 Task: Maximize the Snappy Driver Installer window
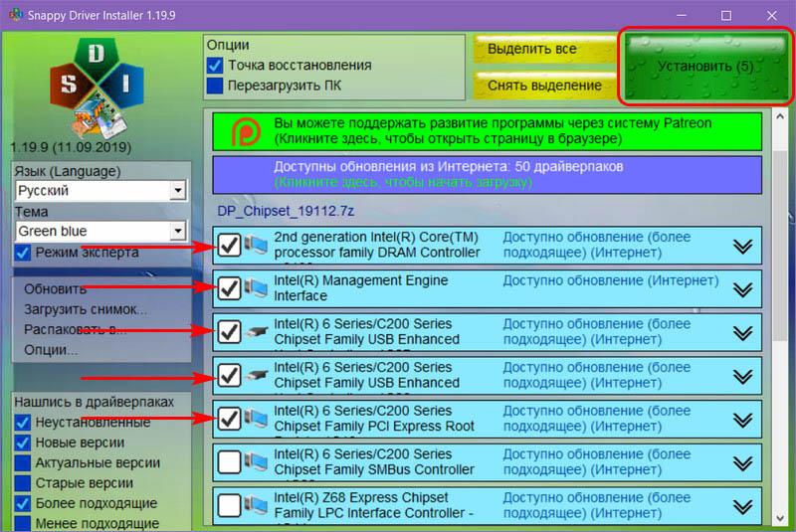point(726,16)
